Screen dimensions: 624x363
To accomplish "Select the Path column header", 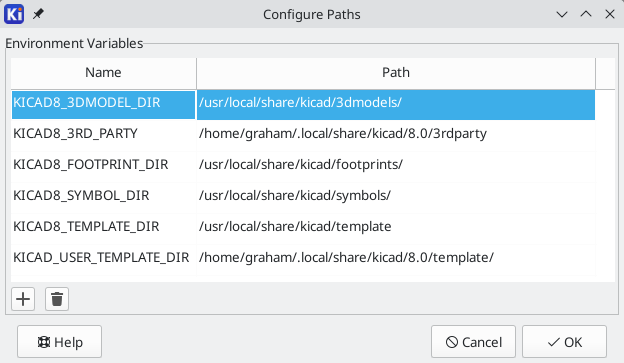I will click(396, 73).
